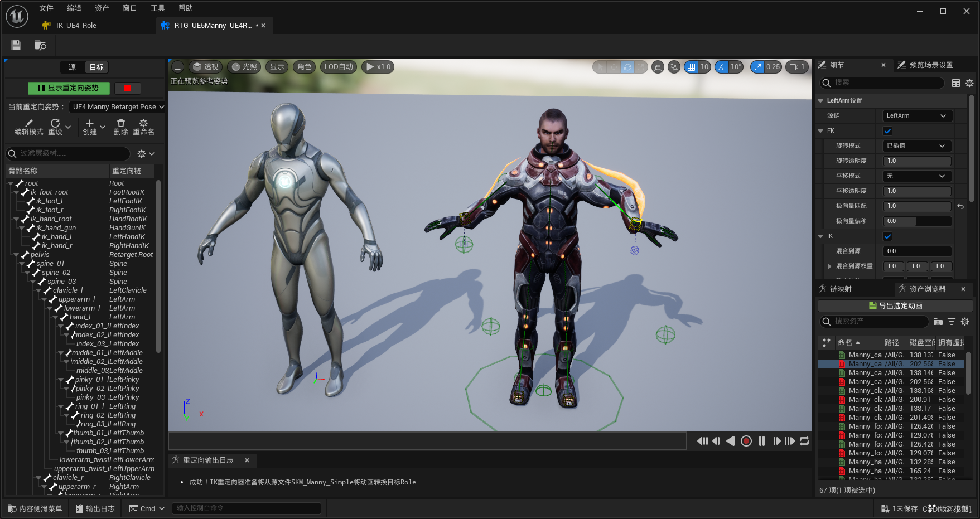Open the lit lighting mode button
Screen dimensions: 980x519
click(244, 67)
